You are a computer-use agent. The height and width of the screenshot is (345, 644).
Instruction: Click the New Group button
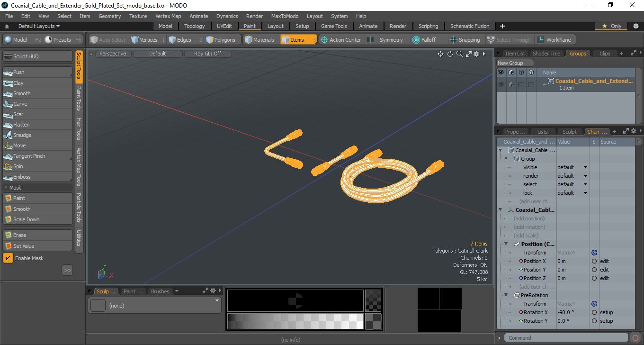tap(515, 63)
